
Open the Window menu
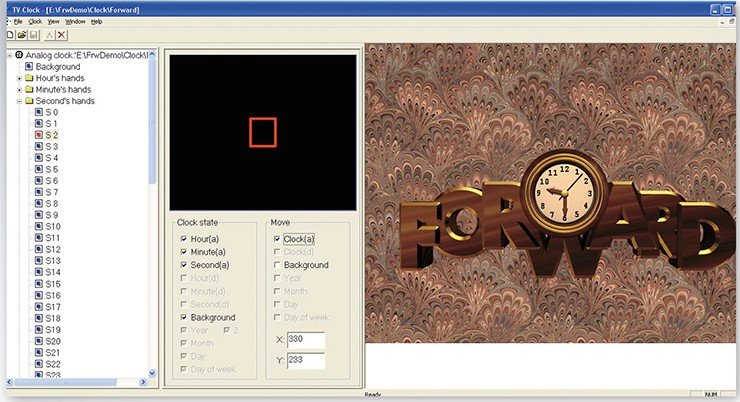75,22
